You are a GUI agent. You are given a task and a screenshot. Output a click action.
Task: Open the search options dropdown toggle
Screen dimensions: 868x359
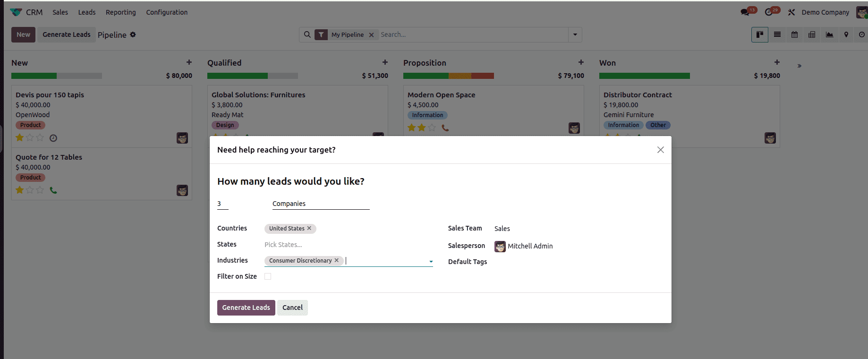coord(575,34)
